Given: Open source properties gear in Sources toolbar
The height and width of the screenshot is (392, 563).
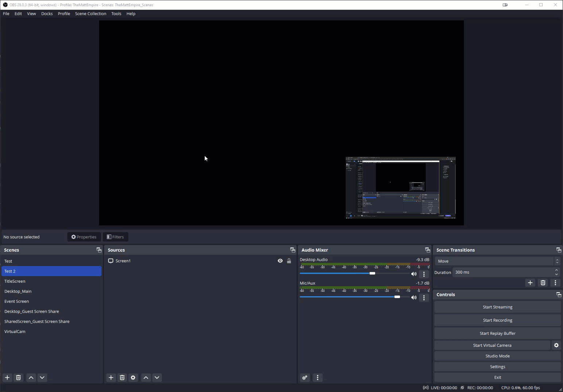Looking at the screenshot, I should (x=133, y=377).
